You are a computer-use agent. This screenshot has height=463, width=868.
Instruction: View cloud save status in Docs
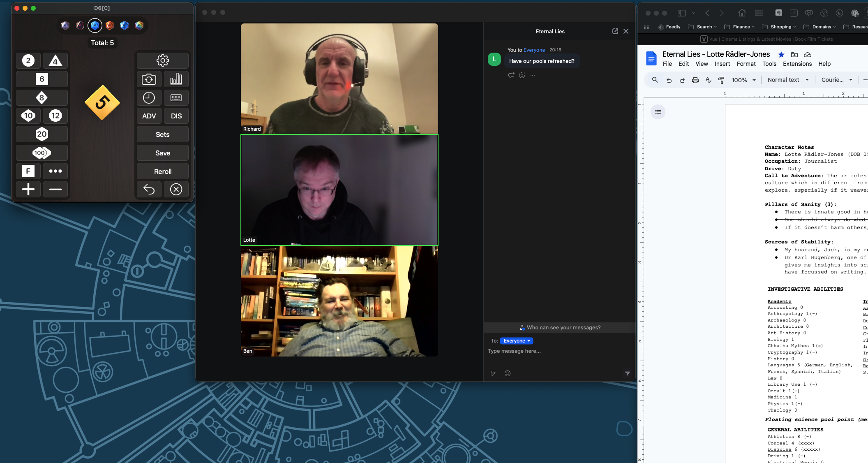[808, 55]
